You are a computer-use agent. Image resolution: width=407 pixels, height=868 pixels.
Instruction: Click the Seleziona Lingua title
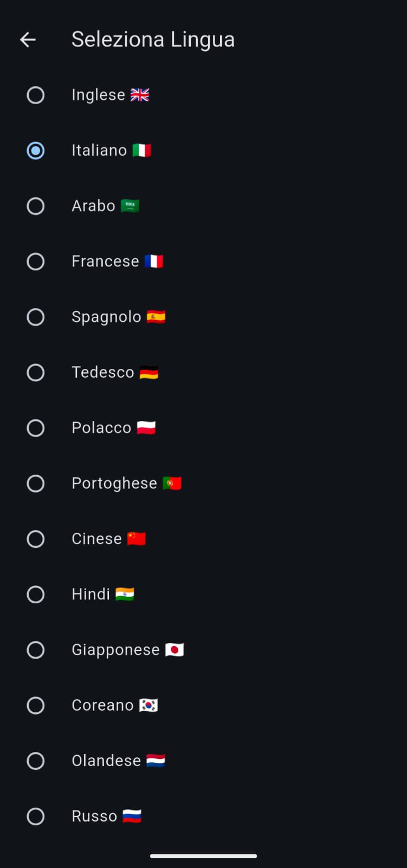click(x=153, y=40)
